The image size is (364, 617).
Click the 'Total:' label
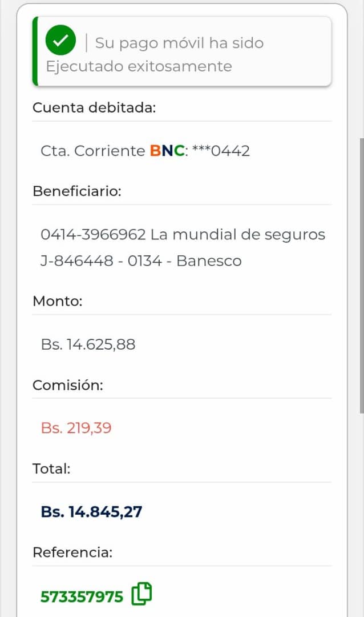51,469
